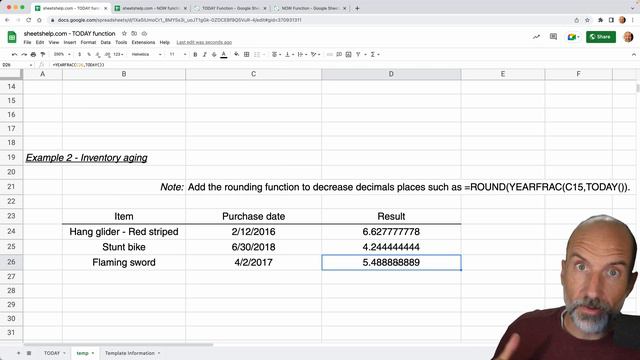
Task: Open the Tools menu
Action: coord(121,42)
